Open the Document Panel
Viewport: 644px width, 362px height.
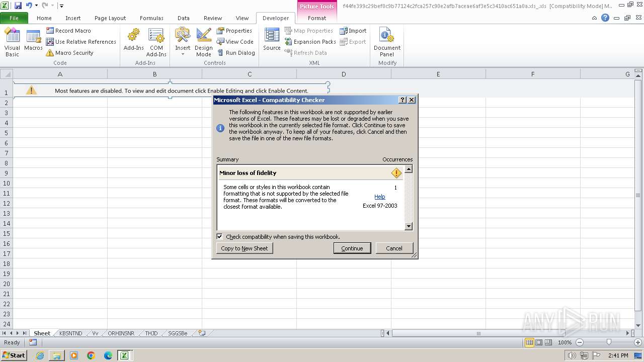point(387,42)
